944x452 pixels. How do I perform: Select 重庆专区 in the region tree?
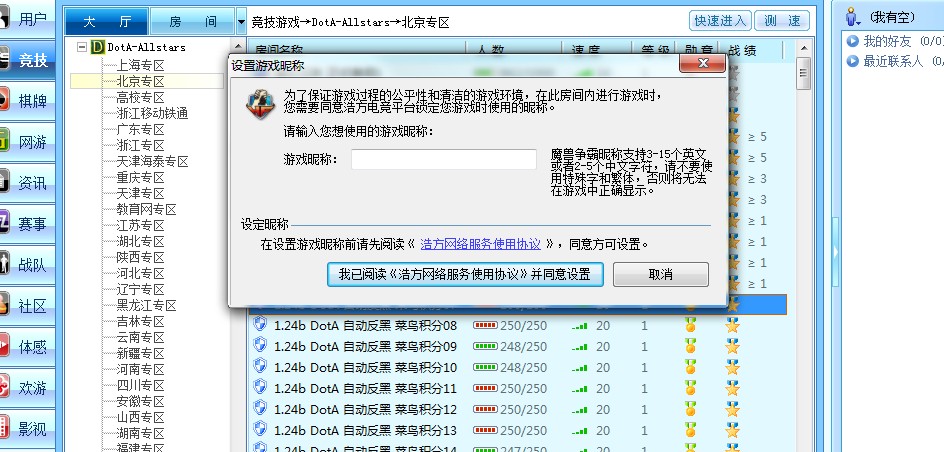pos(140,178)
